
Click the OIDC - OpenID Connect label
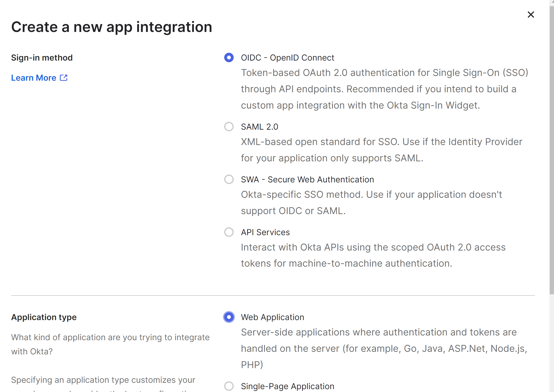pyautogui.click(x=287, y=58)
